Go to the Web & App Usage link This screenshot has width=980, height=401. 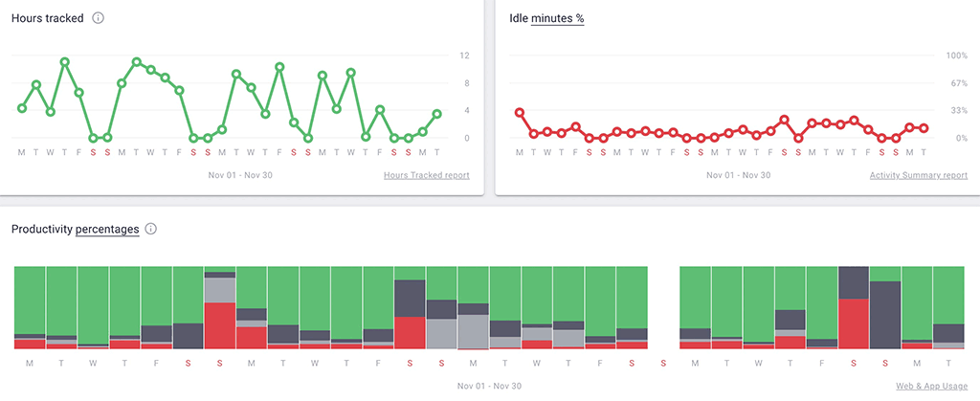tap(930, 386)
